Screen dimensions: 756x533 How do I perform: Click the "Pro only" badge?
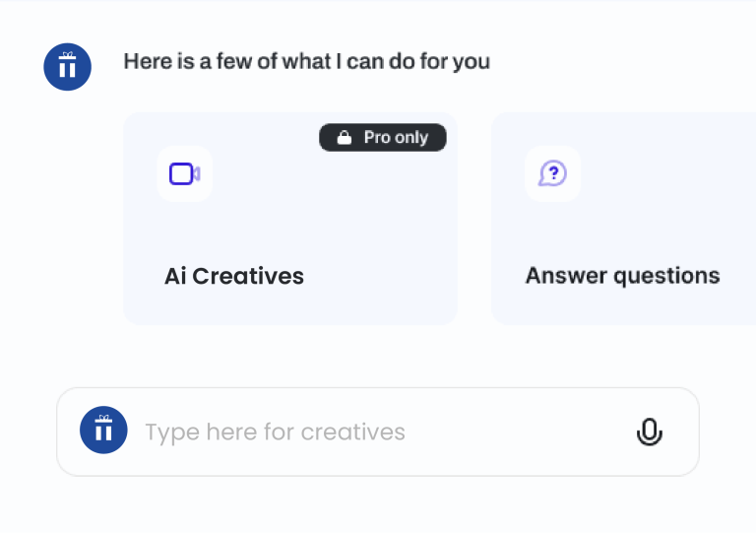[382, 138]
